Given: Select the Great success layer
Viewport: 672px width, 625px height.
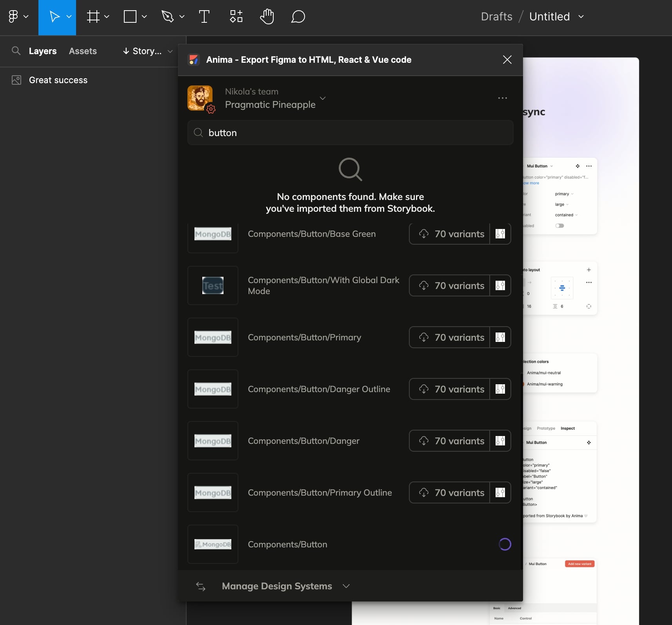Looking at the screenshot, I should 58,80.
